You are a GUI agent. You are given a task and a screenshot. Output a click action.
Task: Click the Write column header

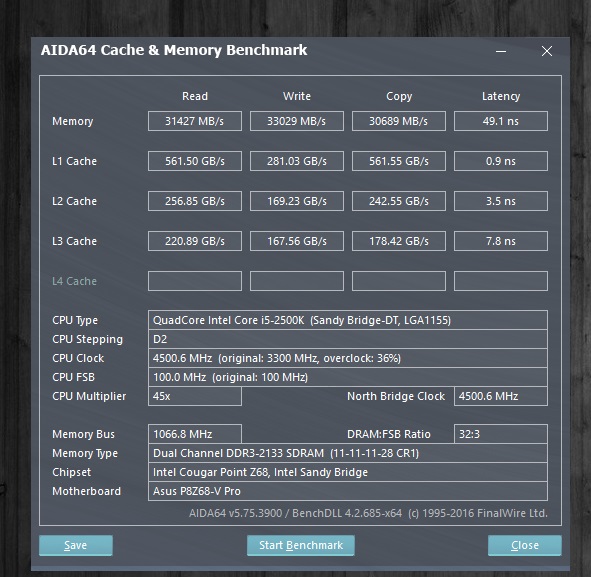(297, 96)
